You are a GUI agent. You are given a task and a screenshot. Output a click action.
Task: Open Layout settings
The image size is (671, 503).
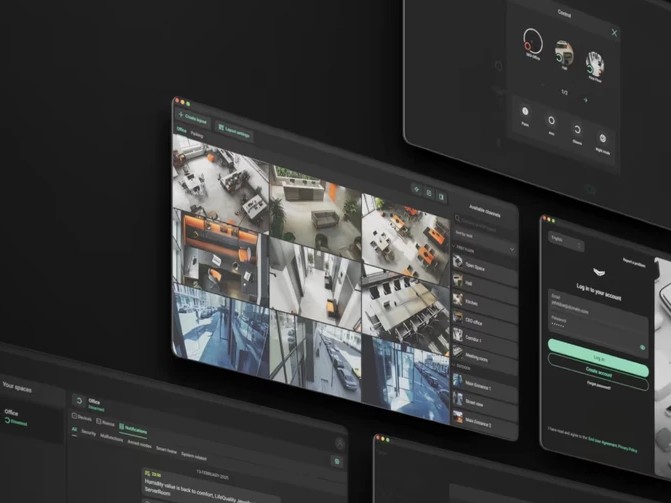click(x=232, y=132)
